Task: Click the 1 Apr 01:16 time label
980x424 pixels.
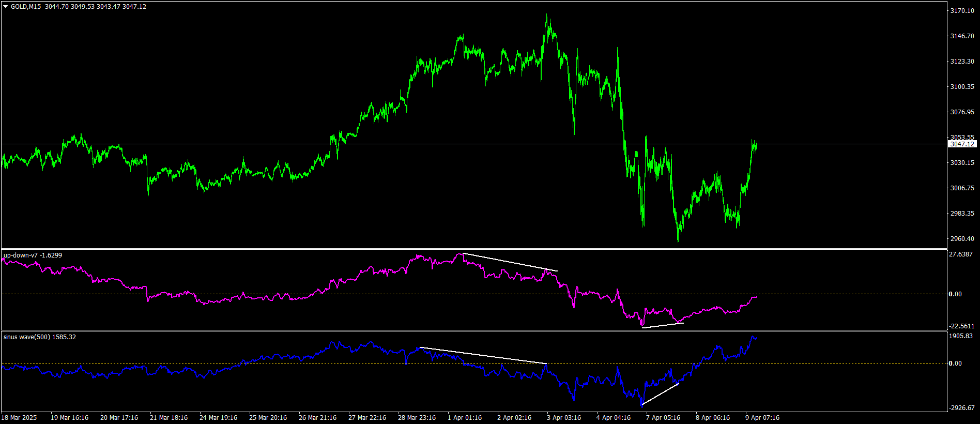Action: (x=465, y=418)
